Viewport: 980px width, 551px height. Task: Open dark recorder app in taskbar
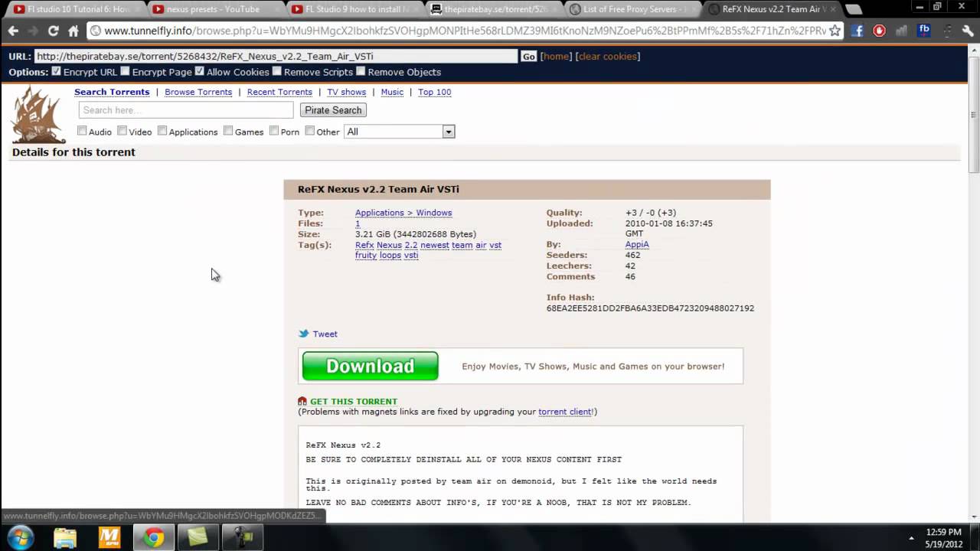pos(243,537)
